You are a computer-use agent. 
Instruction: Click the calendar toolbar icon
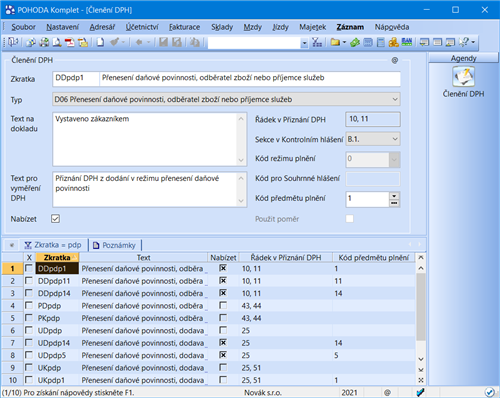point(368,42)
